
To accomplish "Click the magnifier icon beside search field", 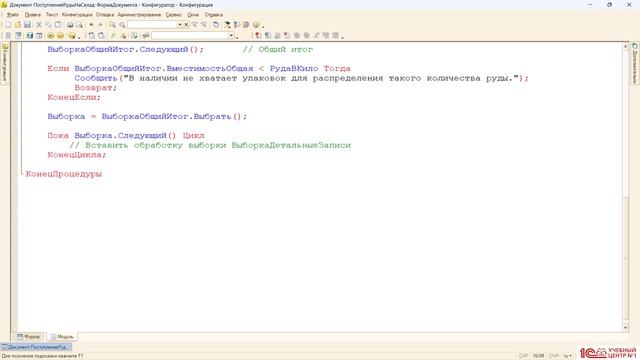I will [x=122, y=25].
